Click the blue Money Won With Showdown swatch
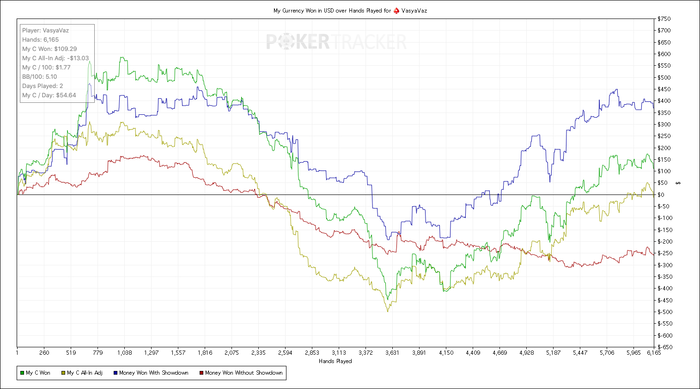 point(116,373)
